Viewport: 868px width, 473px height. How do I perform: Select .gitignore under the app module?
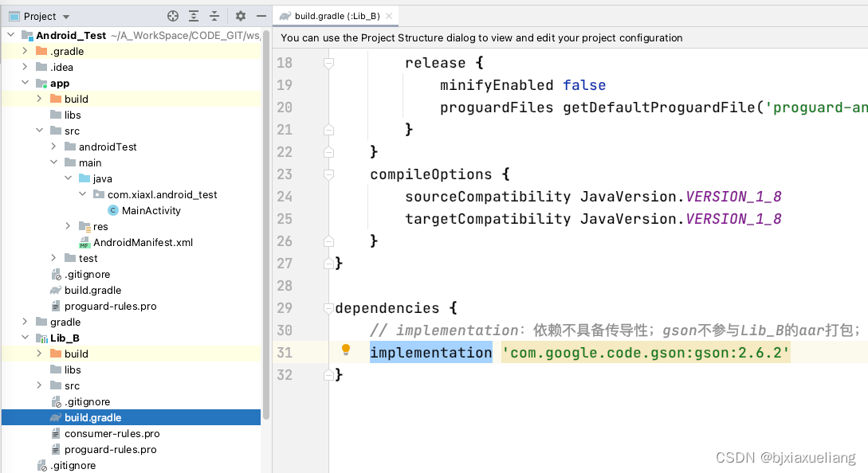[x=87, y=274]
